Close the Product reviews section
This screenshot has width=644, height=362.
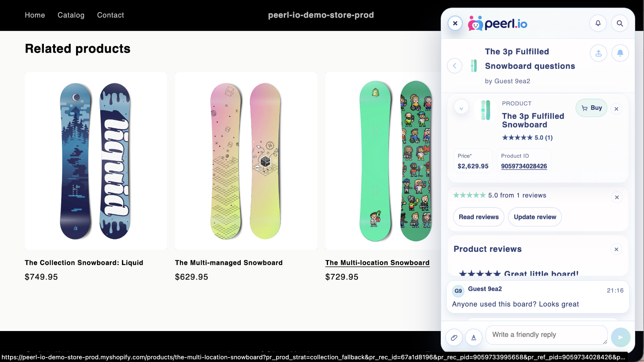point(616,249)
